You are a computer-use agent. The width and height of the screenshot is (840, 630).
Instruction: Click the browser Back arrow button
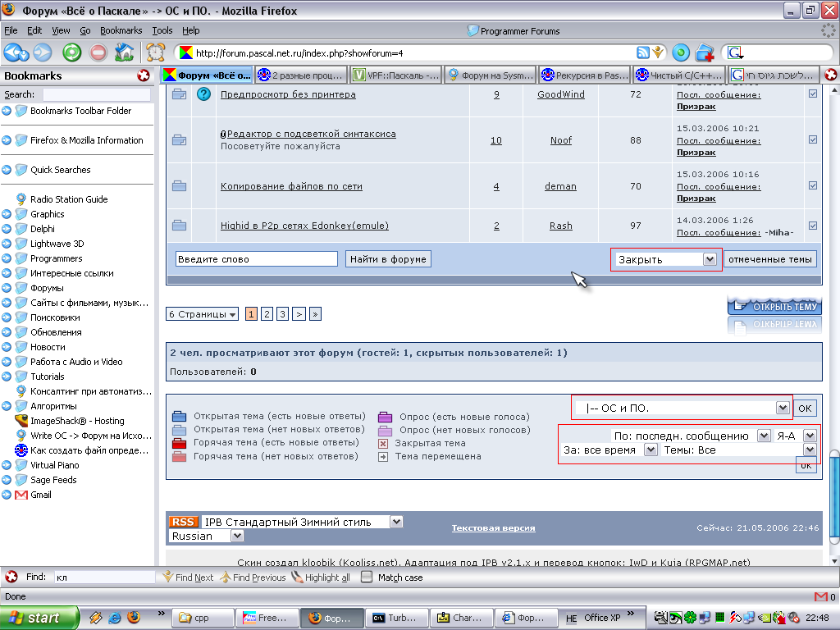(15, 52)
